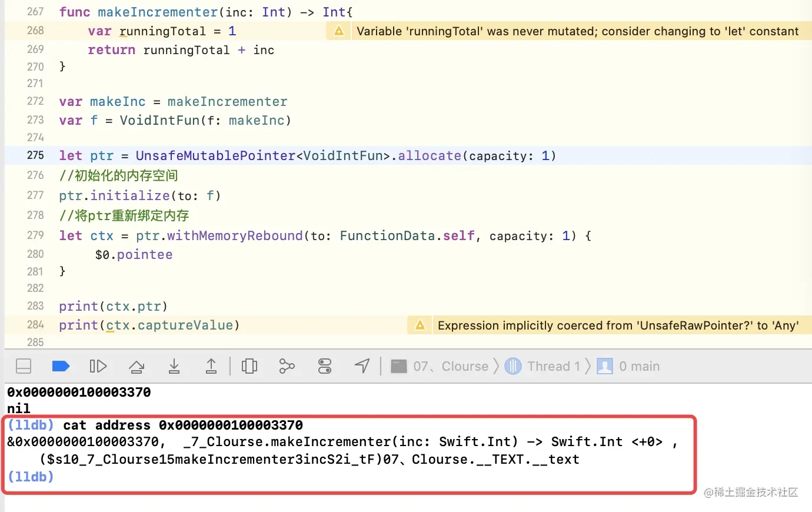Screen dimensions: 812x512
Task: Select the '07、Clourse' process breadcrumb
Action: coord(440,366)
